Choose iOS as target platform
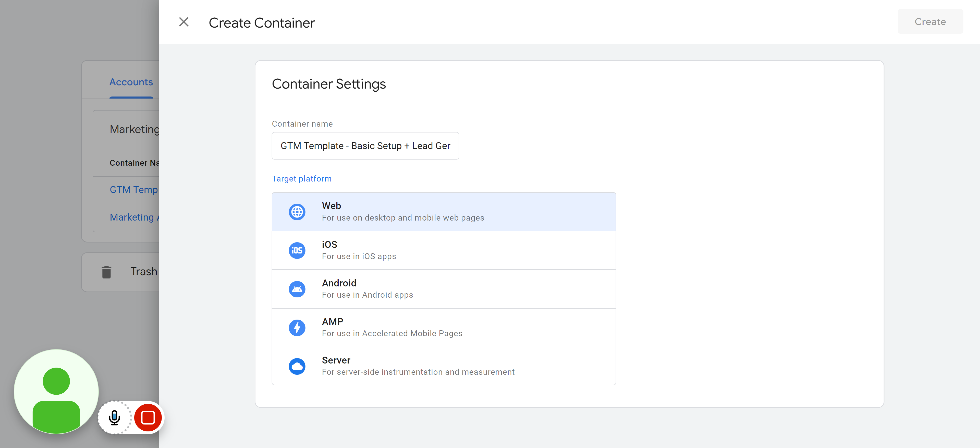The image size is (980, 448). pos(444,250)
